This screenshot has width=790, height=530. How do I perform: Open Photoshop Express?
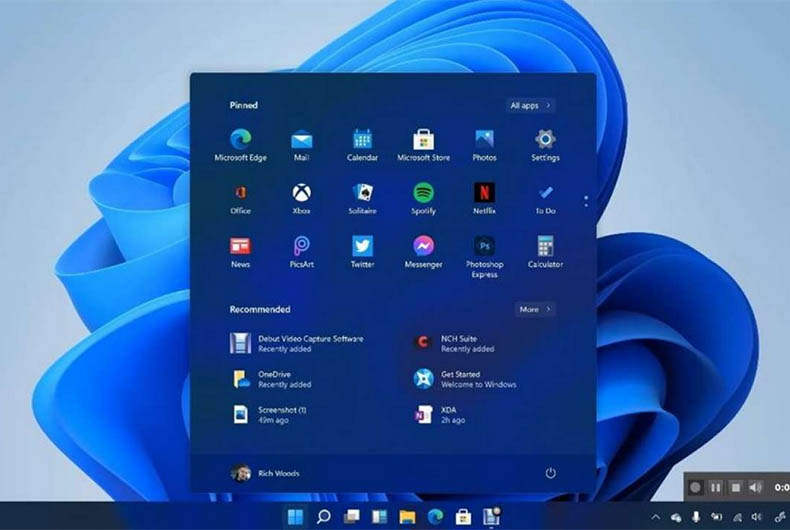[484, 257]
